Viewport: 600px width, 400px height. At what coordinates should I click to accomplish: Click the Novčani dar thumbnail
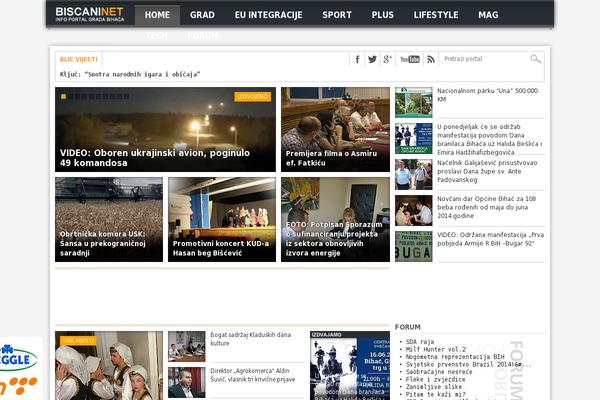pyautogui.click(x=414, y=210)
